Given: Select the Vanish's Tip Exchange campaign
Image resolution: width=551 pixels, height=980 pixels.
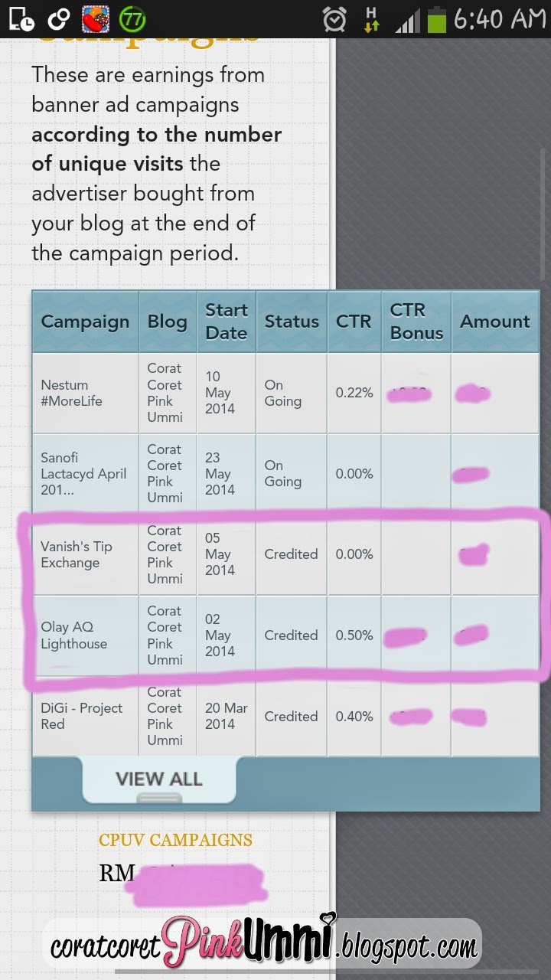Looking at the screenshot, I should click(x=77, y=554).
